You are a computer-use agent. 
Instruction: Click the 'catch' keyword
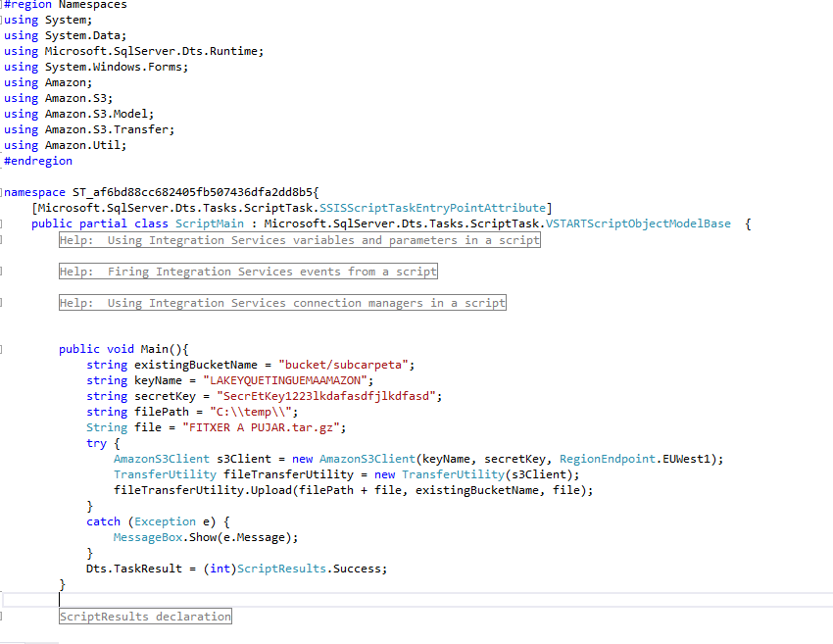coord(103,521)
